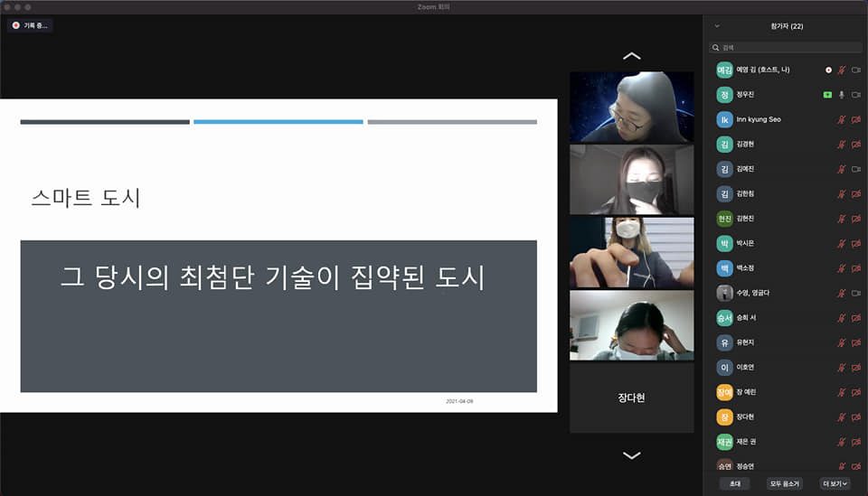This screenshot has height=496, width=868.
Task: Click the 모두 음소거 (Mute All) button
Action: (x=785, y=484)
